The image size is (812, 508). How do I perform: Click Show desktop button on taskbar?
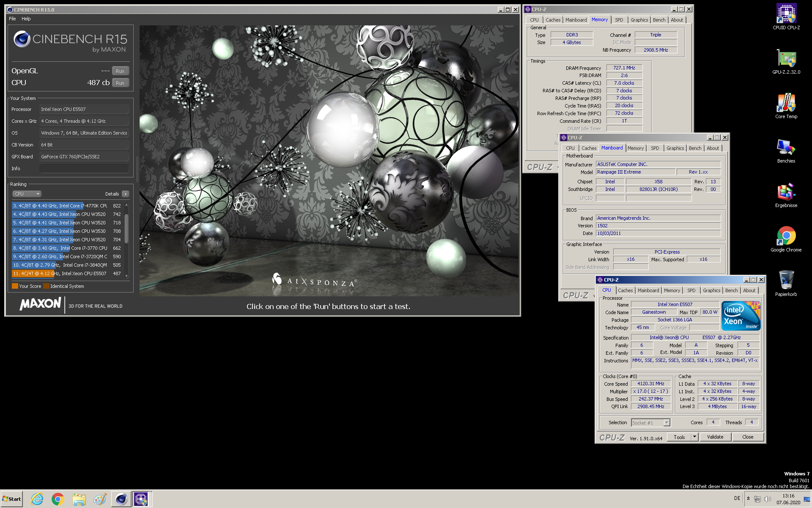coord(808,499)
